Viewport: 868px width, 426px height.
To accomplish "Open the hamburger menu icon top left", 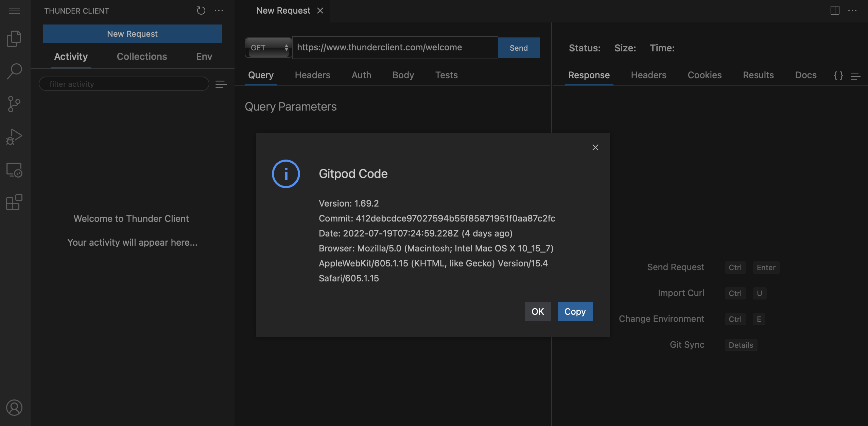I will coord(14,11).
